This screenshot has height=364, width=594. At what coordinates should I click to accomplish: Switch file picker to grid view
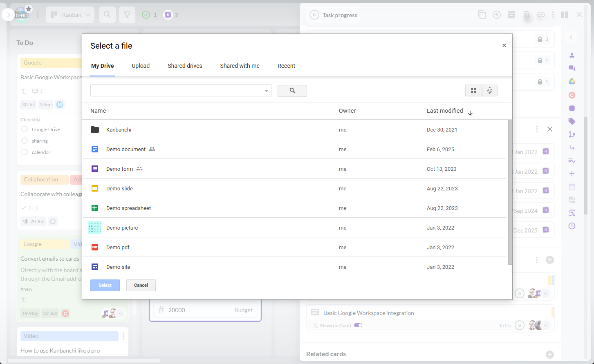click(x=473, y=91)
